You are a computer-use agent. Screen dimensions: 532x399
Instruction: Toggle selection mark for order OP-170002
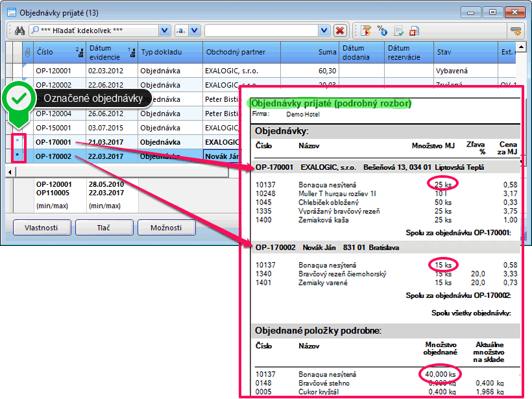pos(17,156)
